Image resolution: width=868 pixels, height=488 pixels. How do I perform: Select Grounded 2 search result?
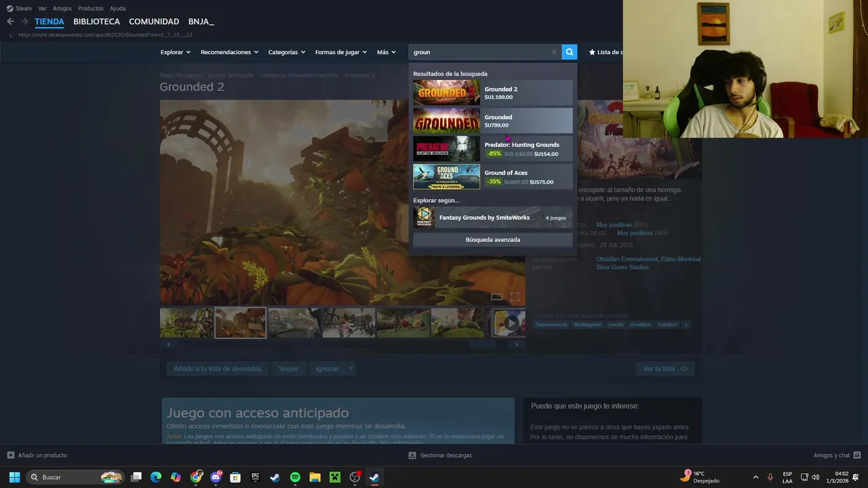(493, 93)
